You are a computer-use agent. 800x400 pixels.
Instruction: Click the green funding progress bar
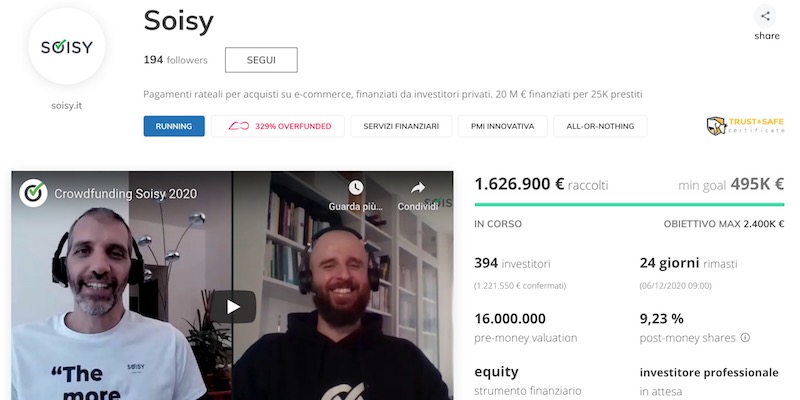pyautogui.click(x=629, y=205)
